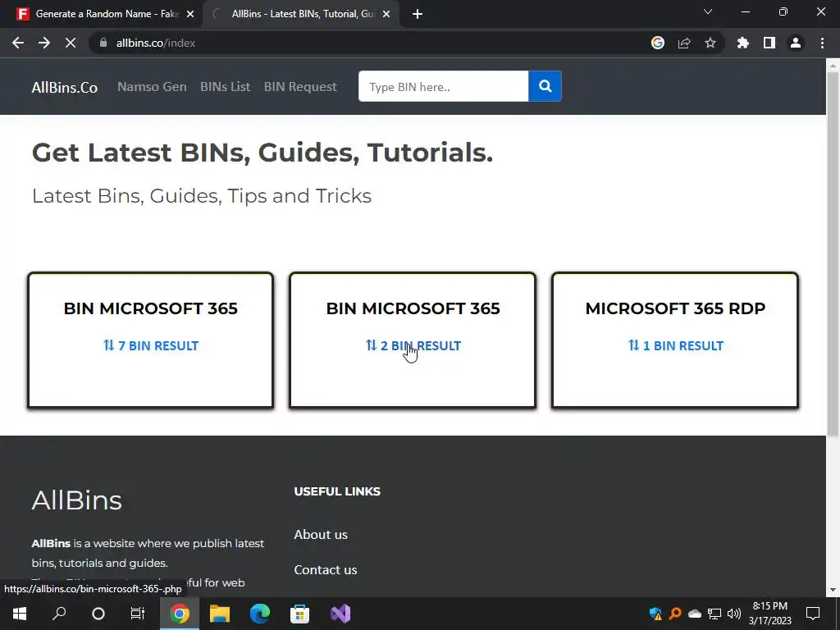Click the Type BIN here search field
The image size is (840, 630).
coord(443,86)
